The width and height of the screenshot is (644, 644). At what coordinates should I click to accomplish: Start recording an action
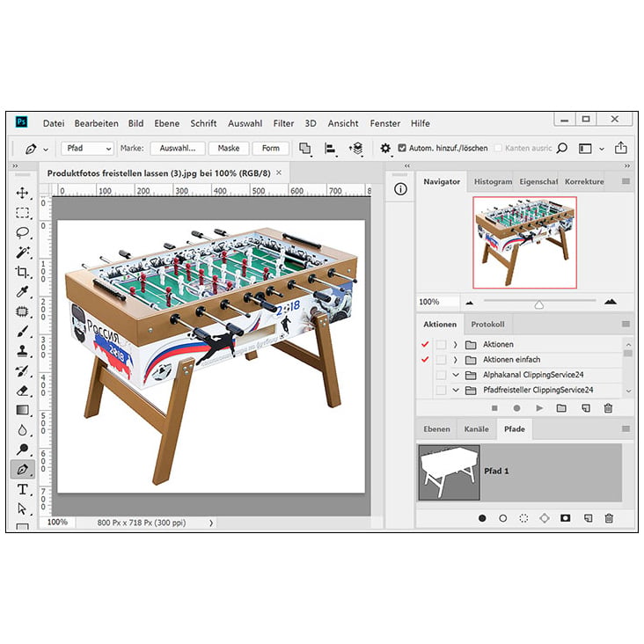[x=516, y=408]
